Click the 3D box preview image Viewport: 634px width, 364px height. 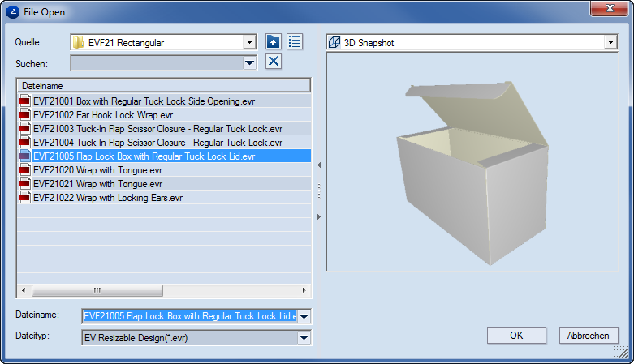coord(472,173)
